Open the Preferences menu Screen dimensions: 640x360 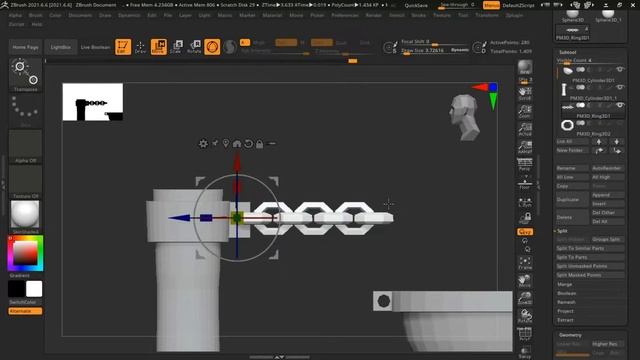coord(345,15)
